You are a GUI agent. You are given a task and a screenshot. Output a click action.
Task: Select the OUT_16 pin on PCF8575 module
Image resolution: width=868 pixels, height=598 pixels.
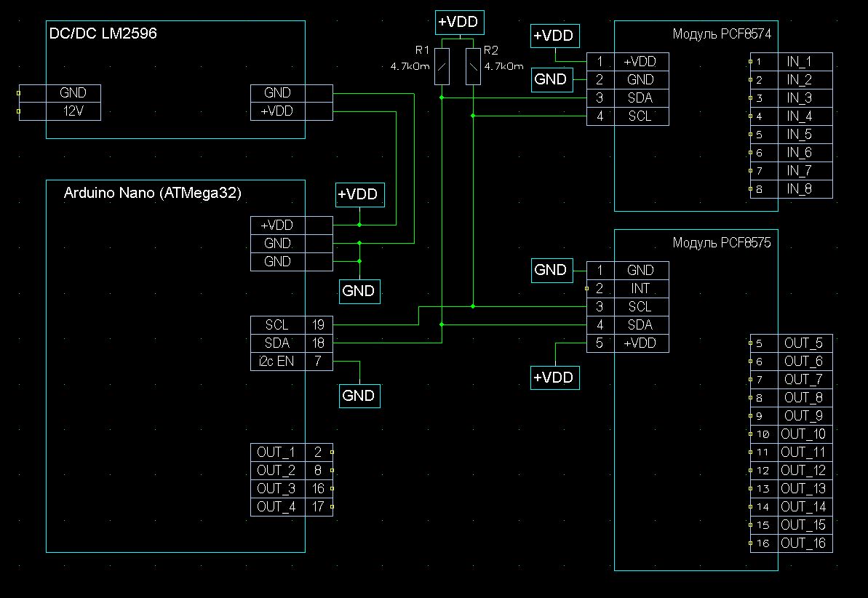pos(803,543)
